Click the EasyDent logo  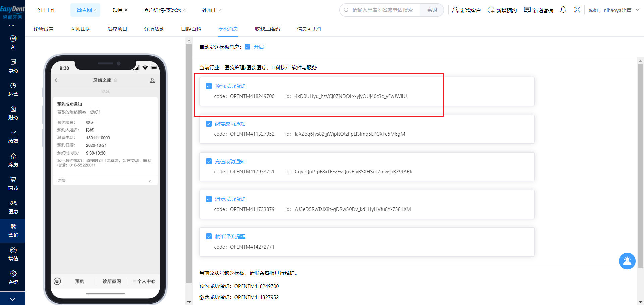coord(12,12)
